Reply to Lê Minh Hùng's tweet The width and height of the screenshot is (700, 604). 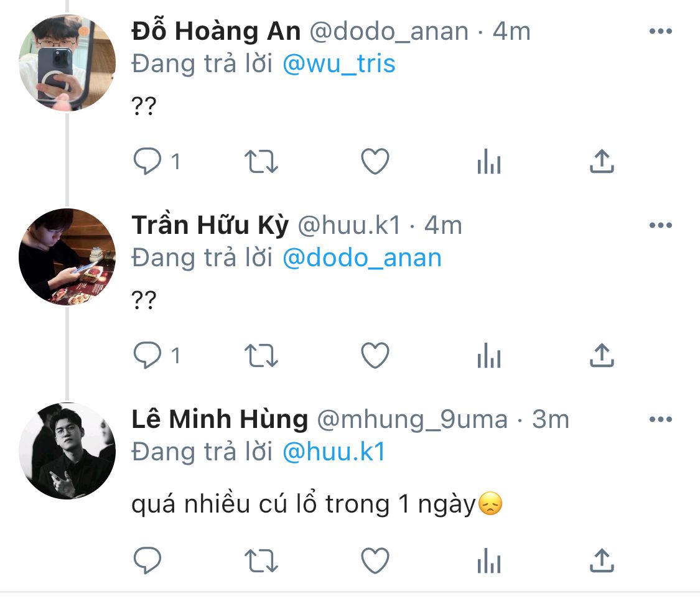pyautogui.click(x=148, y=561)
